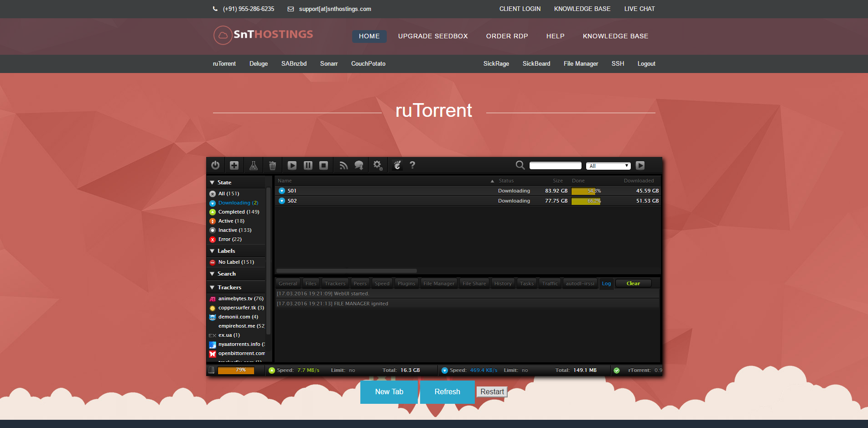868x428 pixels.
Task: Stop the torrent with the stop icon
Action: (323, 165)
